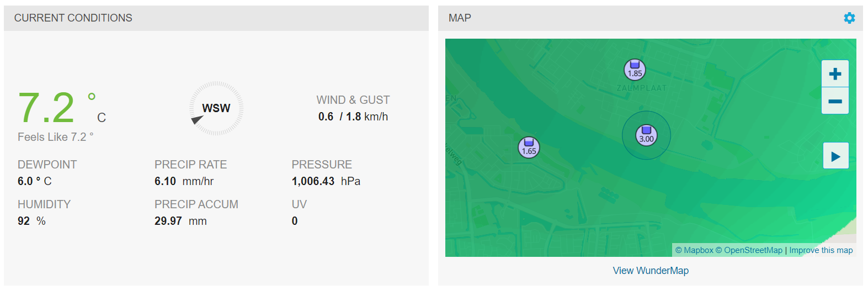Click the Current Conditions header
This screenshot has height=290, width=868.
[x=73, y=18]
